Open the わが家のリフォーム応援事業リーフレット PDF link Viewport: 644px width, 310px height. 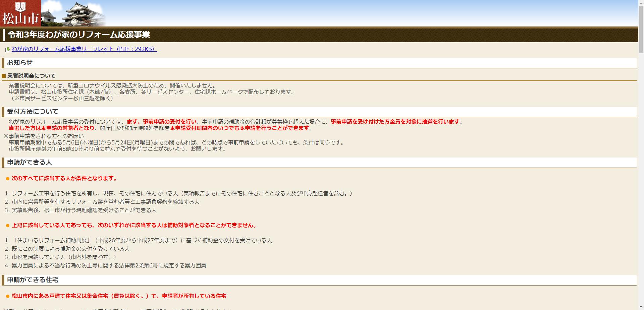84,49
